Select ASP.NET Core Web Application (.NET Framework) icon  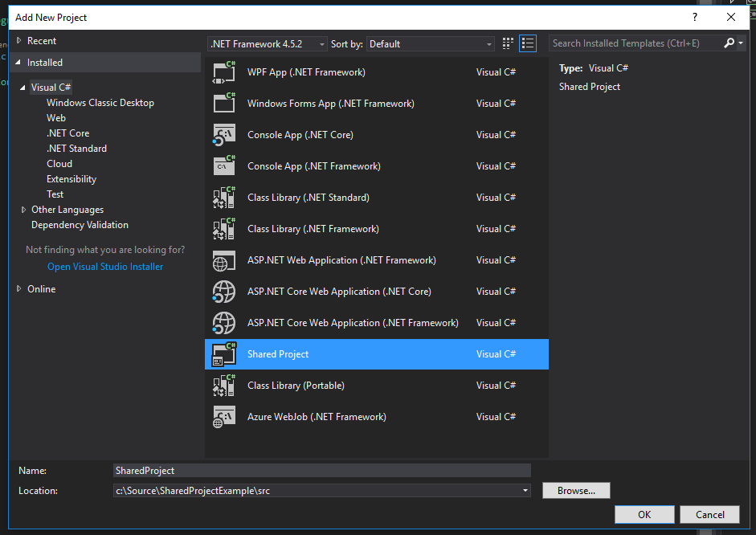pos(224,323)
